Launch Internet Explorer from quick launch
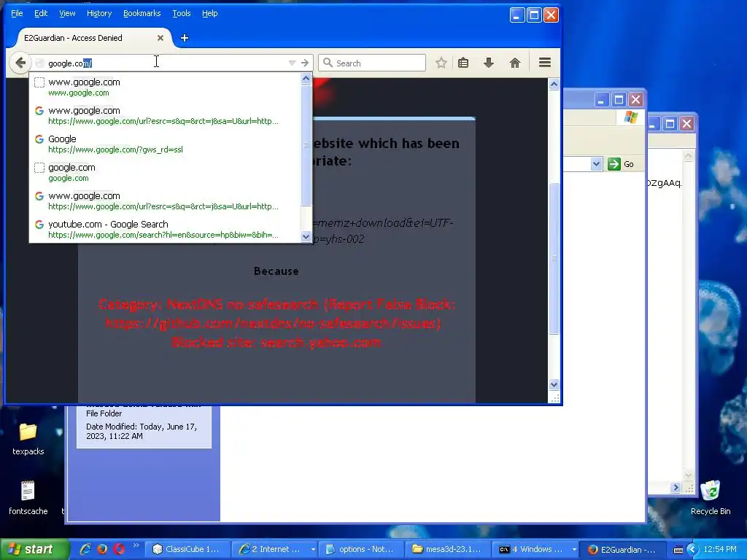 point(86,549)
